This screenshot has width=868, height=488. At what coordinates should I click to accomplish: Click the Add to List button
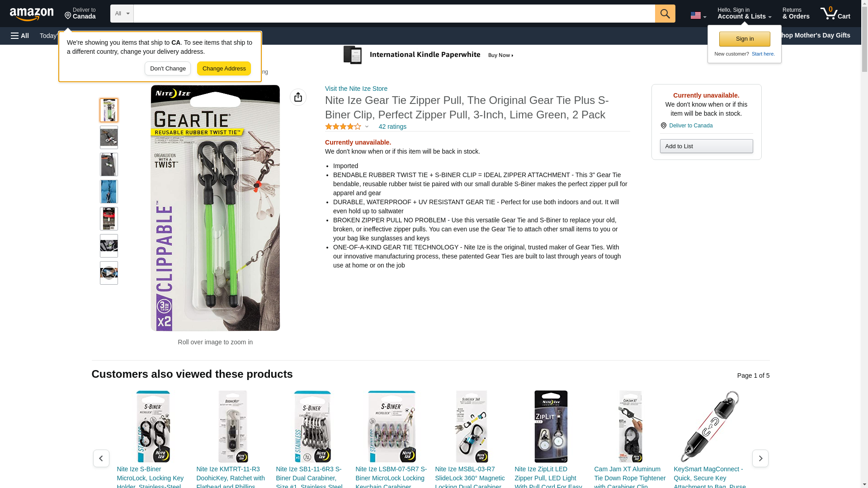tap(706, 146)
